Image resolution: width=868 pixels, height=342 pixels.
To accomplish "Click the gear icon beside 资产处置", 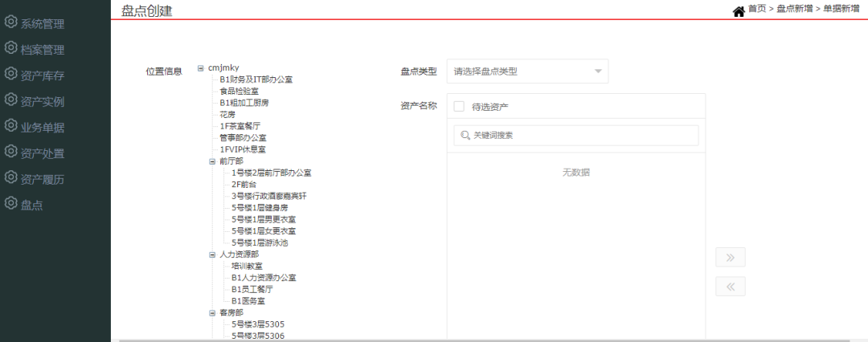I will 11,152.
